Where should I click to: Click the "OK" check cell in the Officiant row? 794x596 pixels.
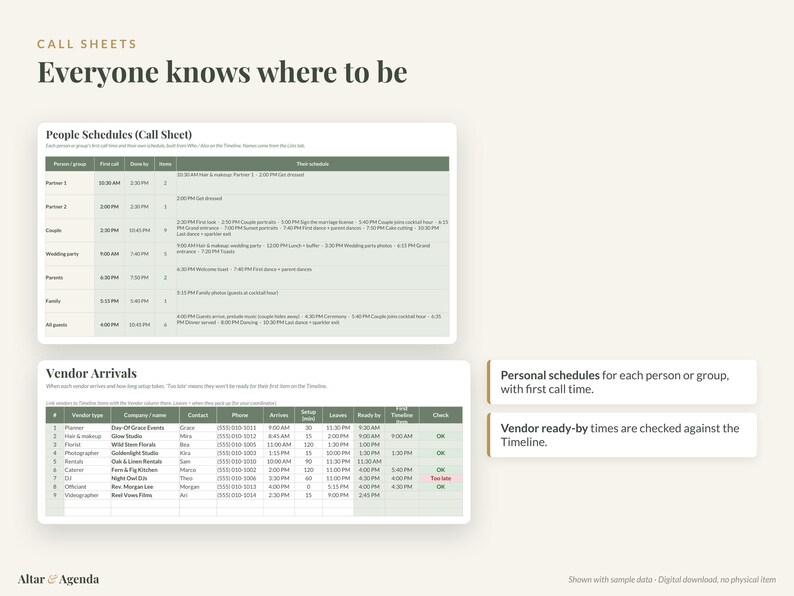point(441,487)
